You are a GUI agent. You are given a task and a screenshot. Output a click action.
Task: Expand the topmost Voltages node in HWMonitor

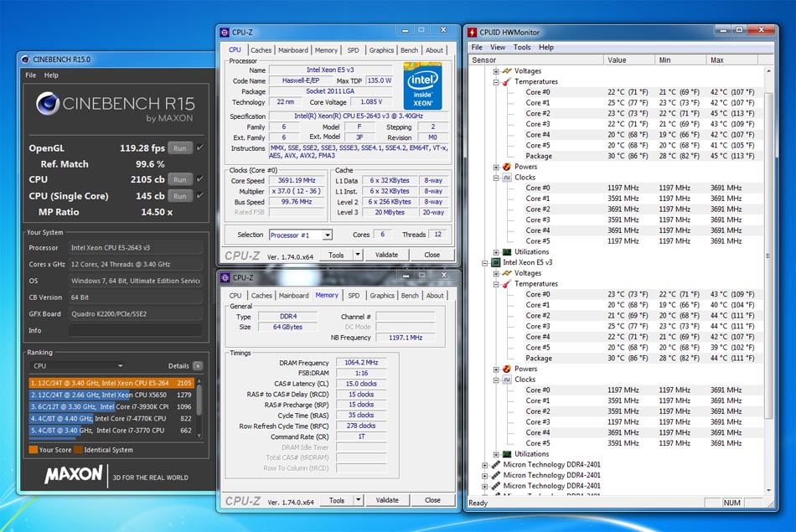pos(496,71)
